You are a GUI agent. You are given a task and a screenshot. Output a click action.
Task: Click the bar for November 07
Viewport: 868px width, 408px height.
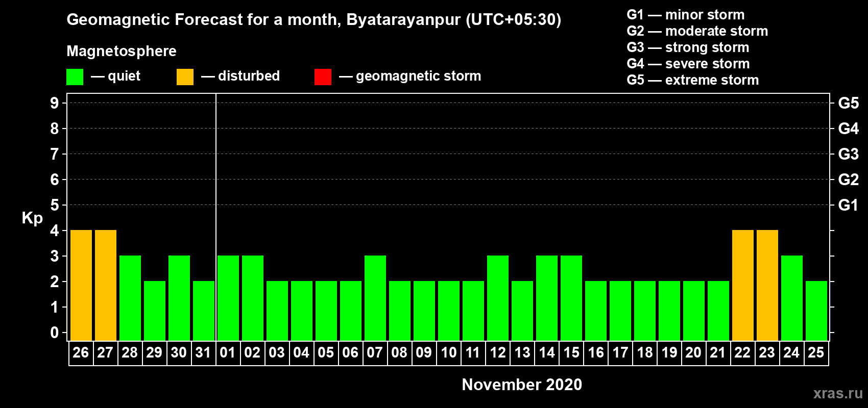click(x=375, y=298)
